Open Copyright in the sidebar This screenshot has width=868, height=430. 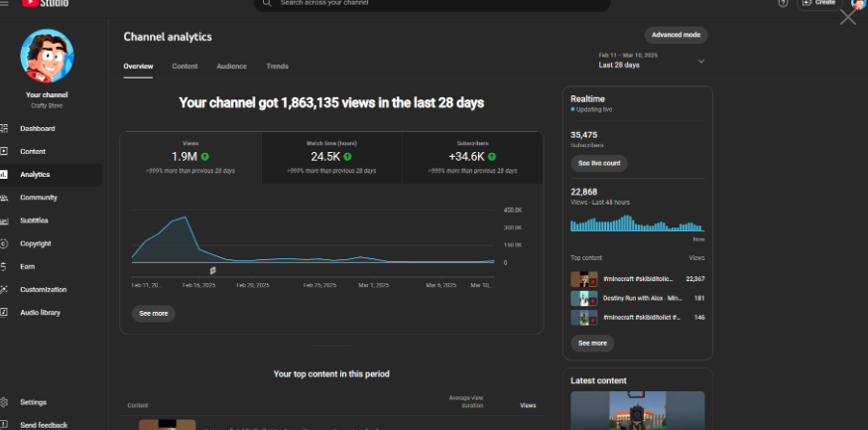[x=36, y=243]
